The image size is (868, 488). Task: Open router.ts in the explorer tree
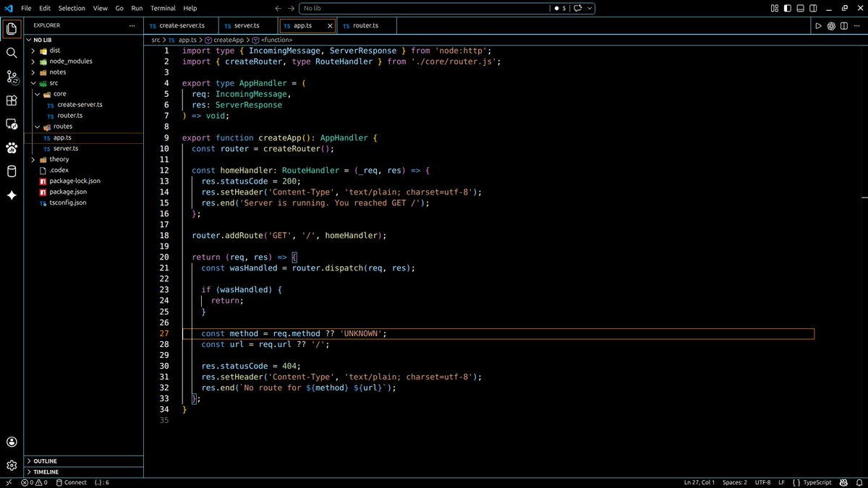(x=84, y=116)
